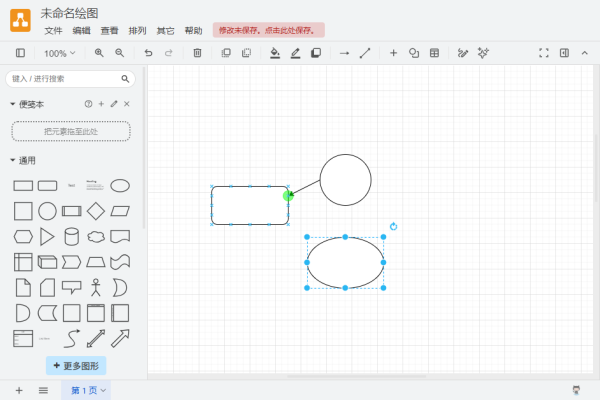Bring selection to front icon

[x=226, y=53]
